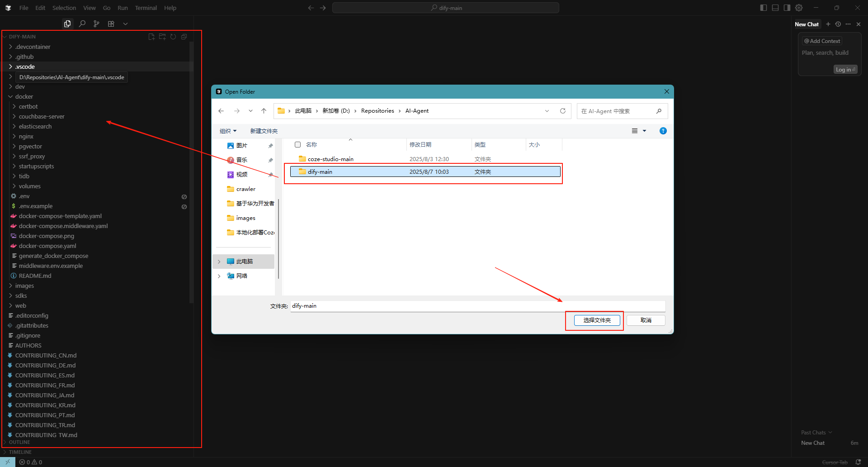Open the Edit menu
Viewport: 868px width, 467px height.
pyautogui.click(x=40, y=8)
